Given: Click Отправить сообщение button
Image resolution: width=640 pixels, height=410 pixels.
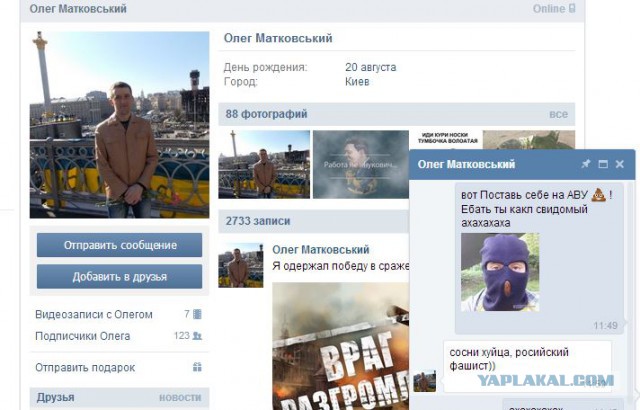Looking at the screenshot, I should [120, 245].
